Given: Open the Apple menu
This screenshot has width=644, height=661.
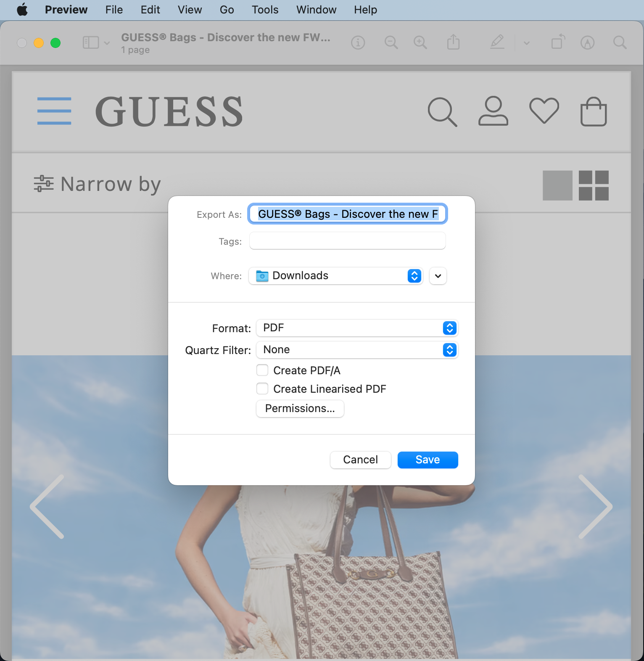Looking at the screenshot, I should click(22, 9).
